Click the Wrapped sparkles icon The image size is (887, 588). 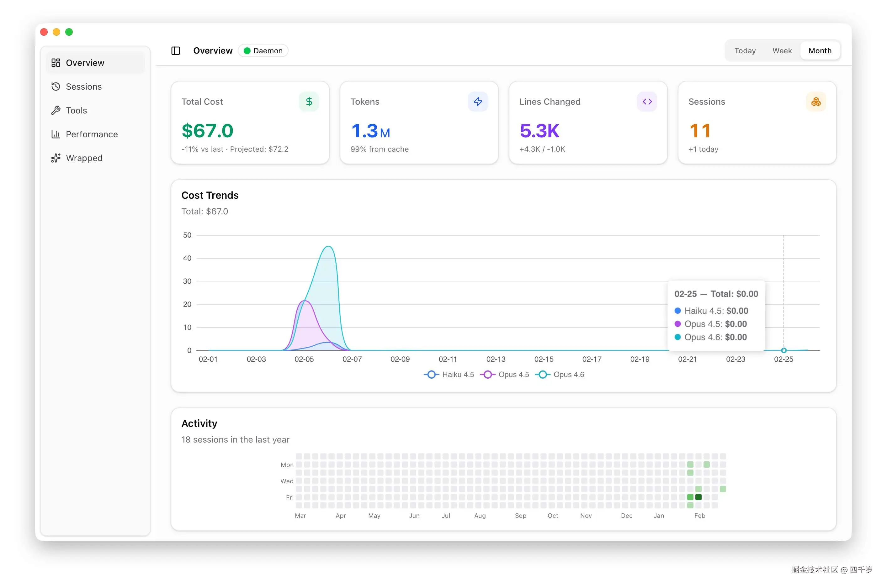point(56,158)
